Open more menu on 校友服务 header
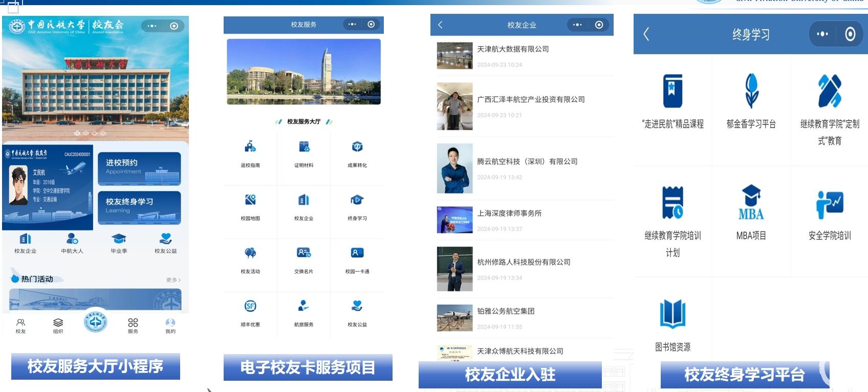868x392 pixels. point(352,24)
